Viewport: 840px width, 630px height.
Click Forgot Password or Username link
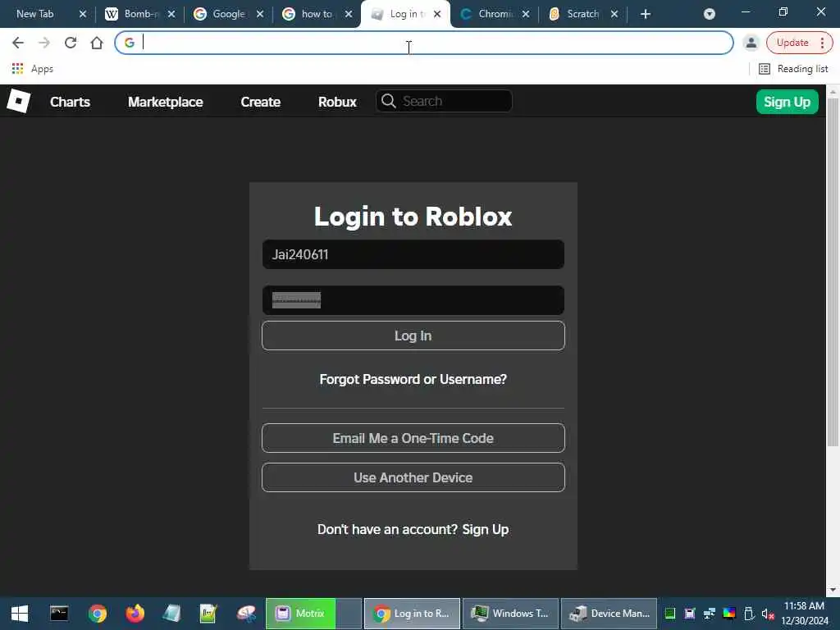[x=413, y=379]
